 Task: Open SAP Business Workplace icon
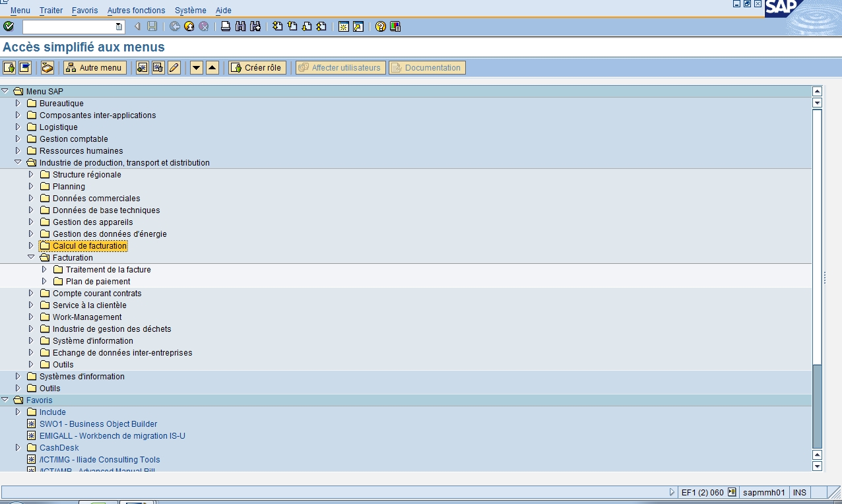(47, 67)
